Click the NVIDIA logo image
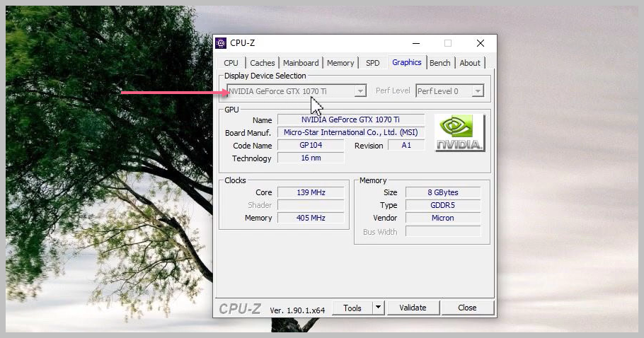 tap(459, 133)
